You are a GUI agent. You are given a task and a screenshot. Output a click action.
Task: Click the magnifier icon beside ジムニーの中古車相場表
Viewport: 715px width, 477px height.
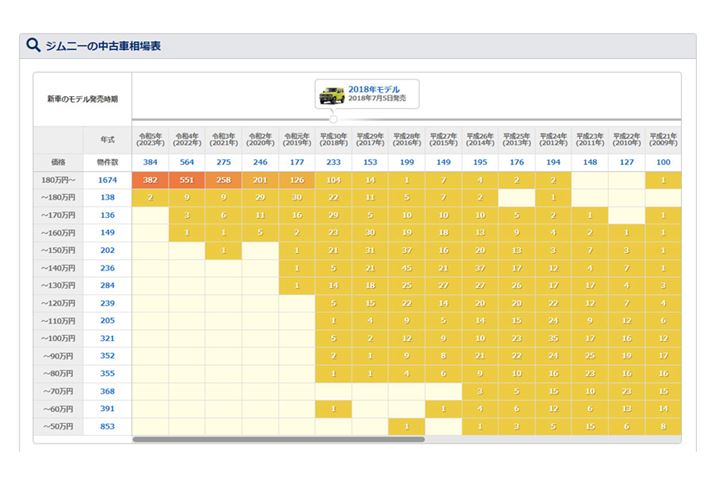tap(33, 45)
